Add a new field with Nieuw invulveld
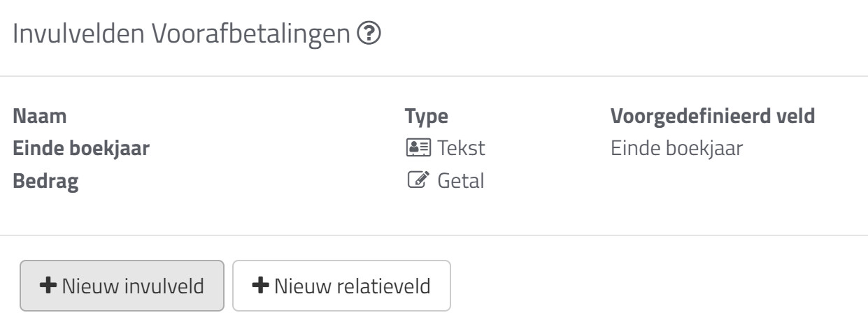 pyautogui.click(x=122, y=286)
